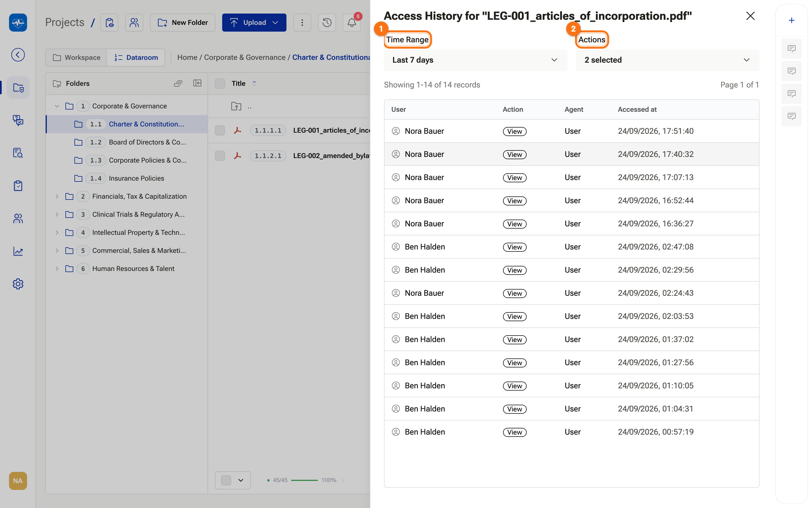Click the View badge at 17:51:40

tap(514, 131)
